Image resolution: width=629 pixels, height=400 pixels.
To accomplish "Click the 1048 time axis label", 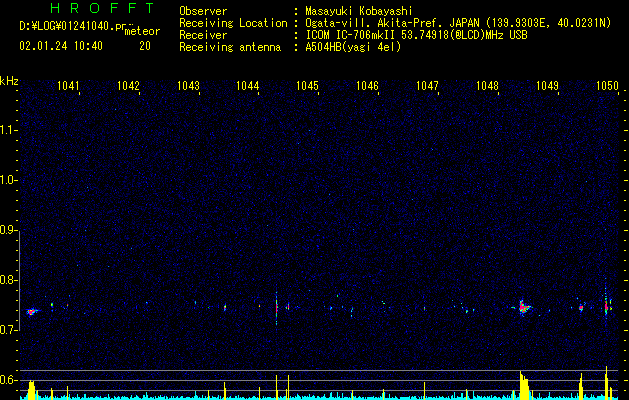I will coord(487,86).
